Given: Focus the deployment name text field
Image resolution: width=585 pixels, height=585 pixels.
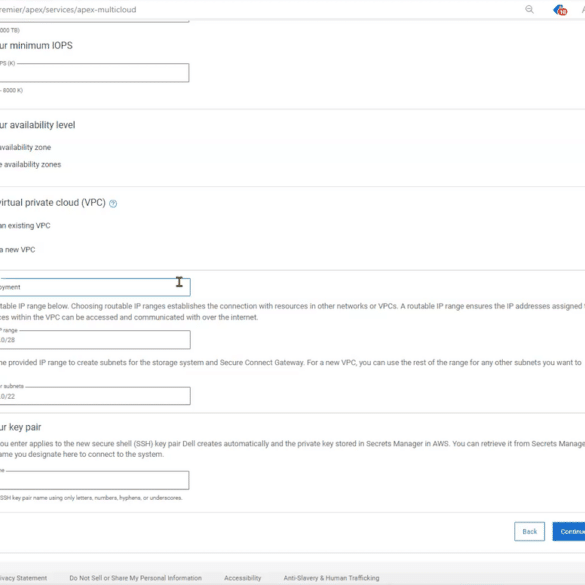Looking at the screenshot, I should (x=95, y=287).
